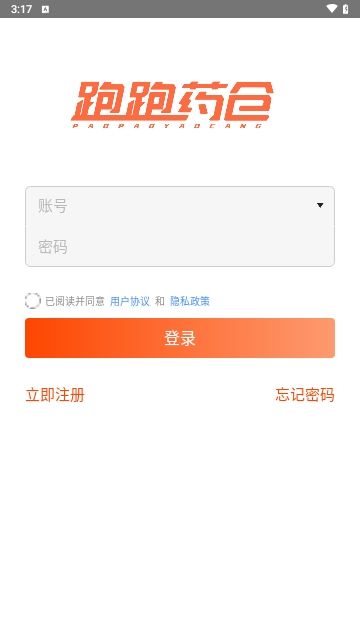Tap the 已阅读并同意 label text

(75, 301)
